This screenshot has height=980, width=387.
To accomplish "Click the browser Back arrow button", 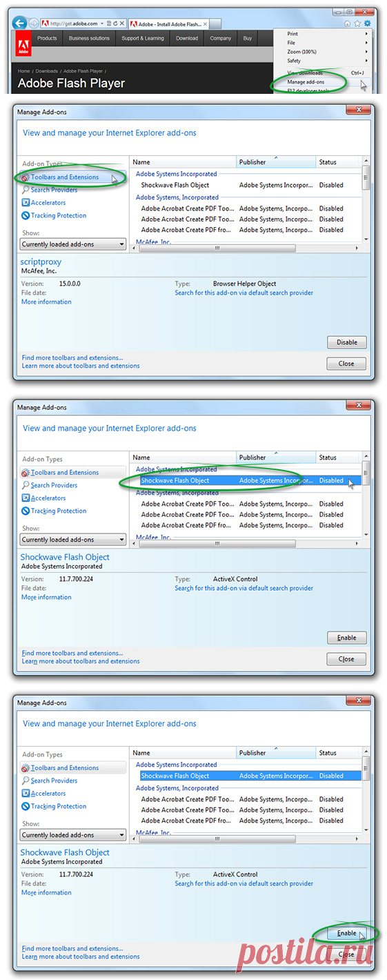I will [20, 22].
